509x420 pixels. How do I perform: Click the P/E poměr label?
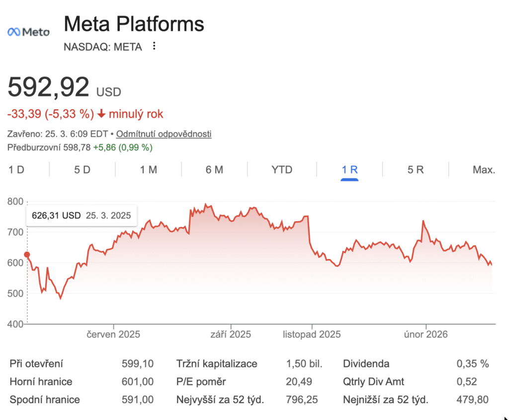[201, 382]
